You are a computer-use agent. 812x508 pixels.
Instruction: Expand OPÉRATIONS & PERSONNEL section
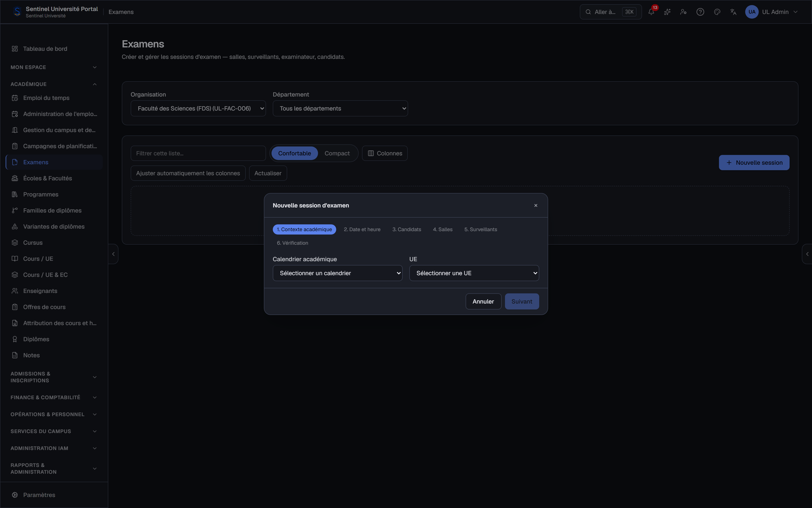[54, 414]
